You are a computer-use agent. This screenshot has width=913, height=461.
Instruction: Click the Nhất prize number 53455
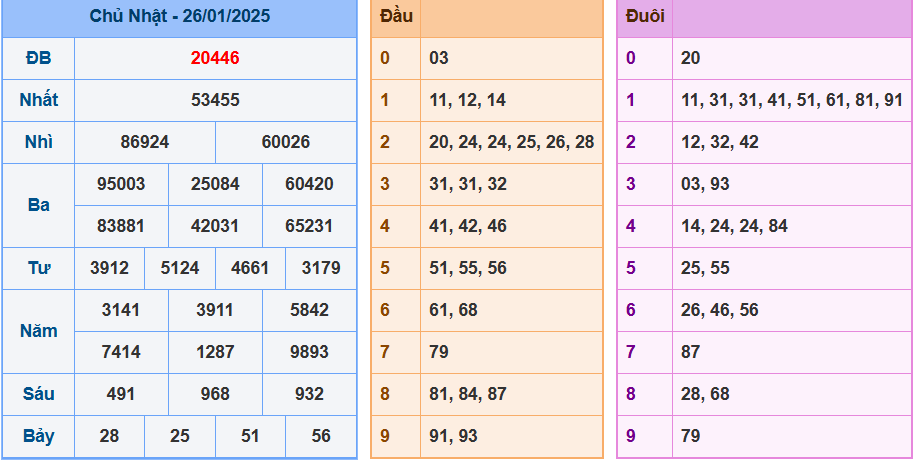(x=215, y=100)
